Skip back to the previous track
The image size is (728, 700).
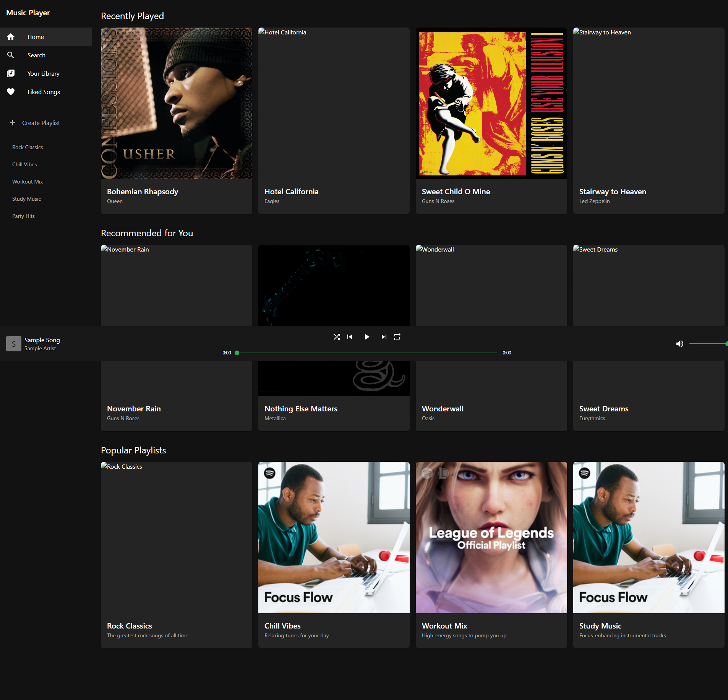pyautogui.click(x=350, y=336)
